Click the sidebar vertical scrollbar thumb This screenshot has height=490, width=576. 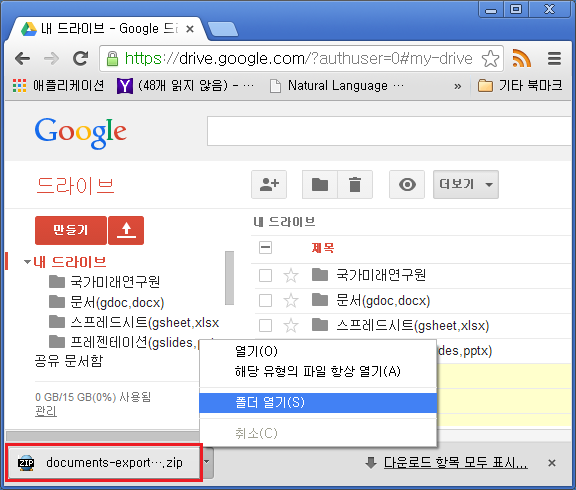[230, 278]
